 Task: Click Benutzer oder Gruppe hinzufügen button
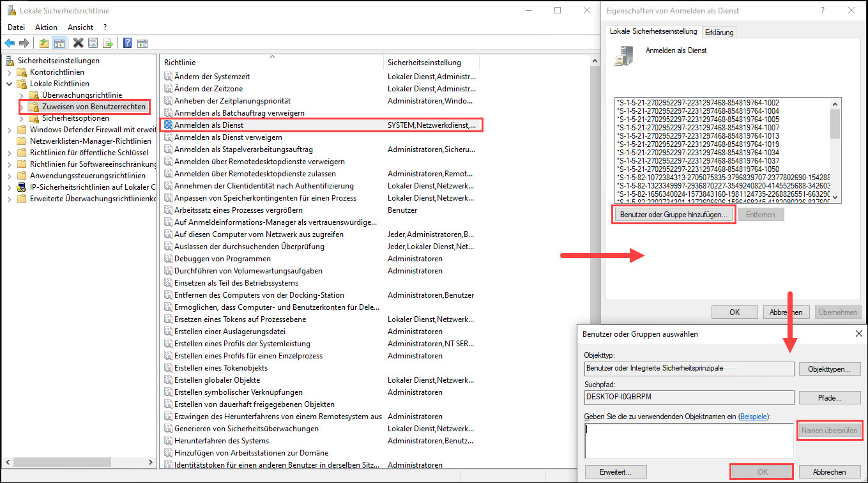click(673, 215)
